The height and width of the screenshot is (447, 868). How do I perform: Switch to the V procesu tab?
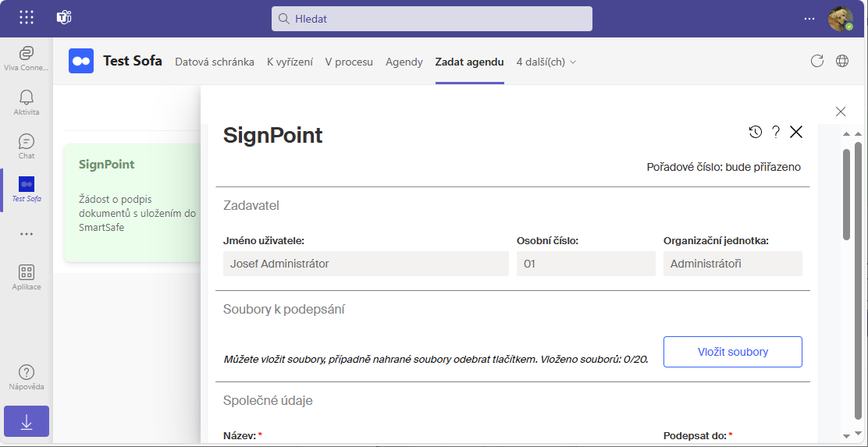click(349, 62)
